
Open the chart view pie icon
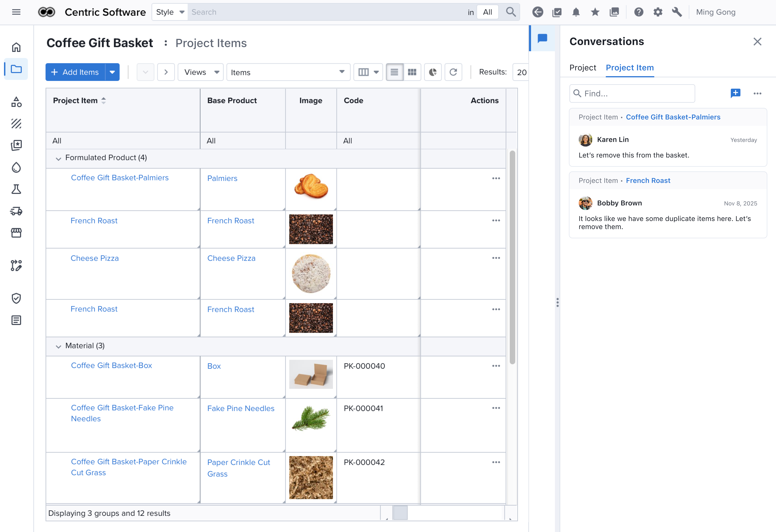click(x=433, y=72)
